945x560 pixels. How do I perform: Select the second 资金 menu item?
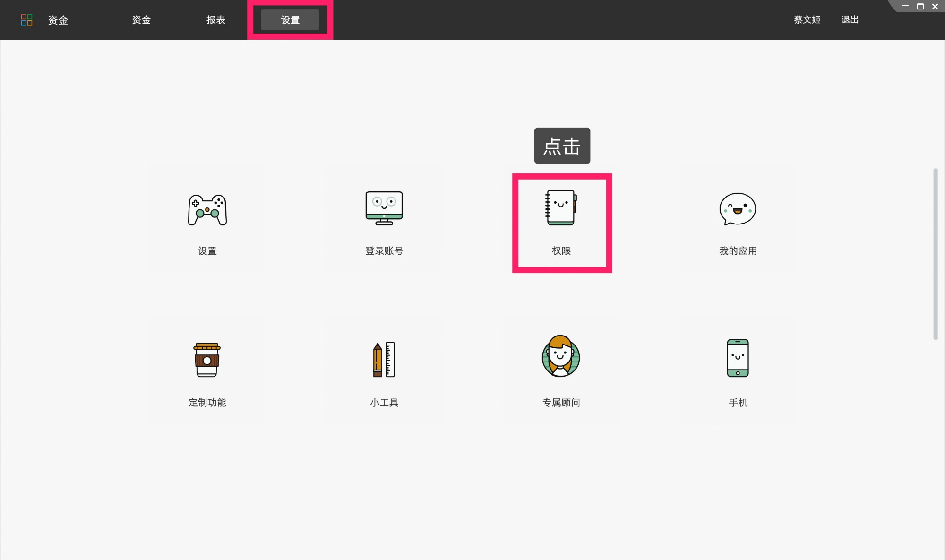(x=141, y=20)
